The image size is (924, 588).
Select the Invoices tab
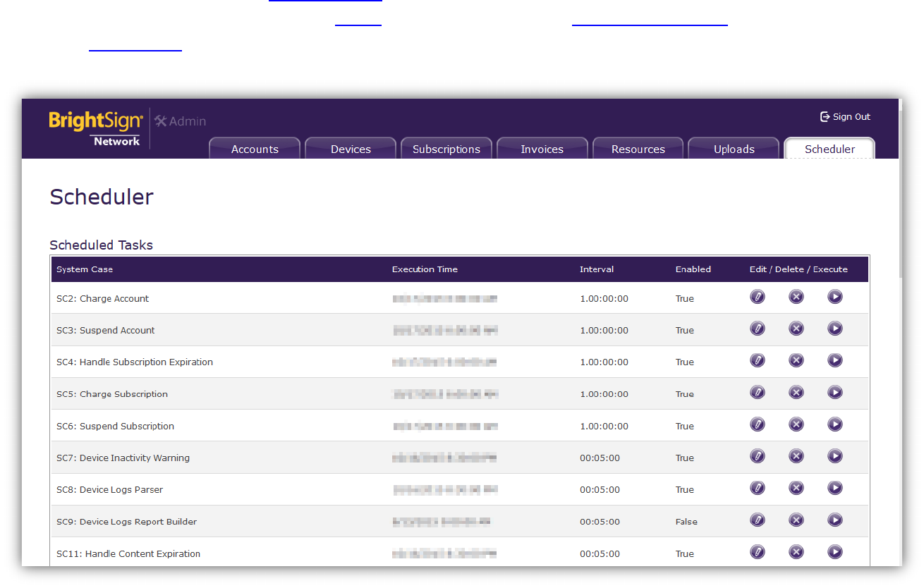(x=542, y=149)
